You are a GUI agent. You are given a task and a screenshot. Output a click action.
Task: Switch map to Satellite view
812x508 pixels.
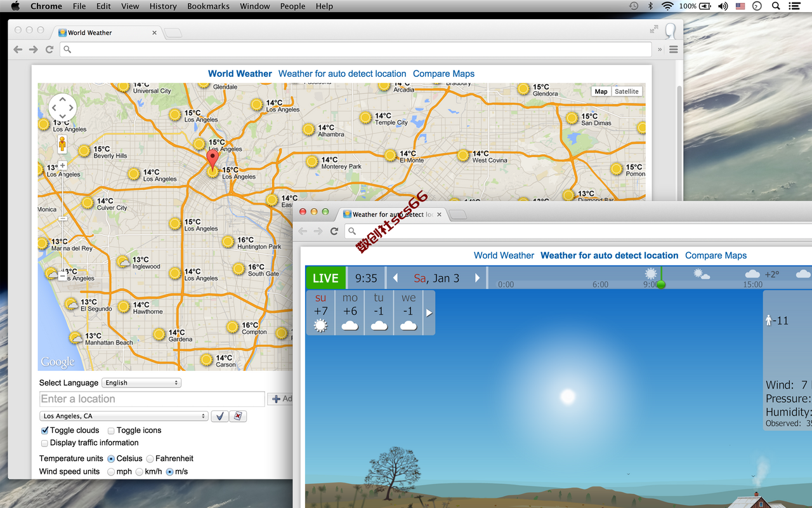627,91
